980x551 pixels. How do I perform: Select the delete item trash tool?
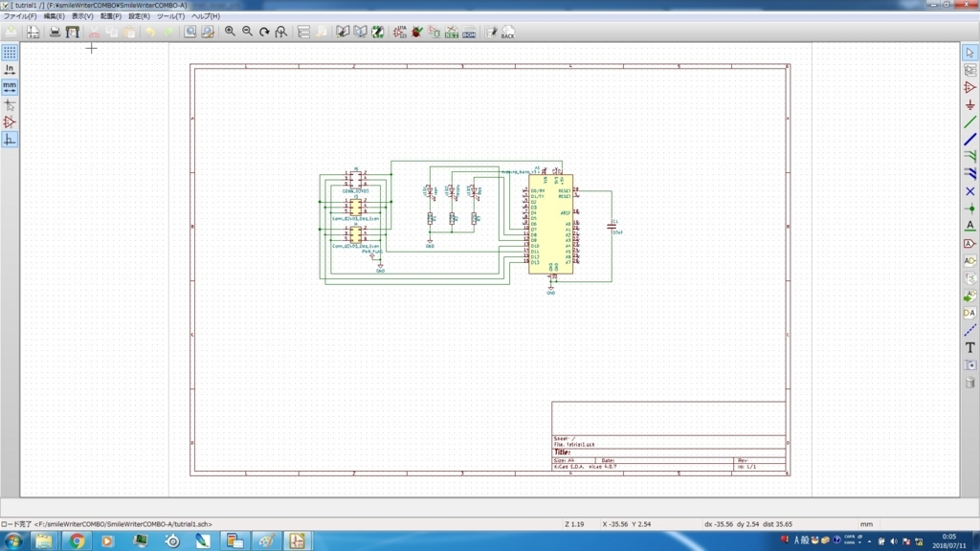point(970,383)
